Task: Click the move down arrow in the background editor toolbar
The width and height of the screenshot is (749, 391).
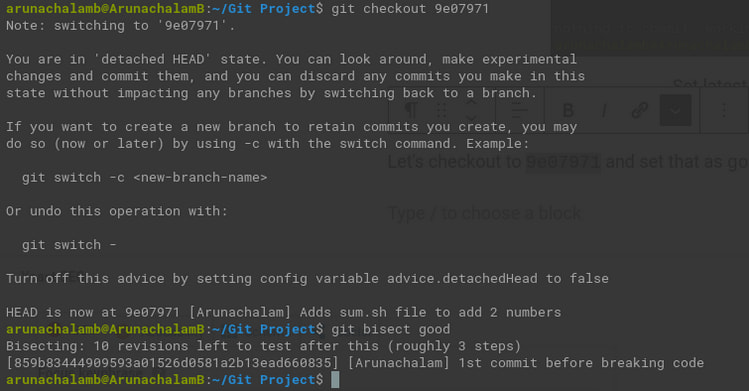Action: [471, 117]
